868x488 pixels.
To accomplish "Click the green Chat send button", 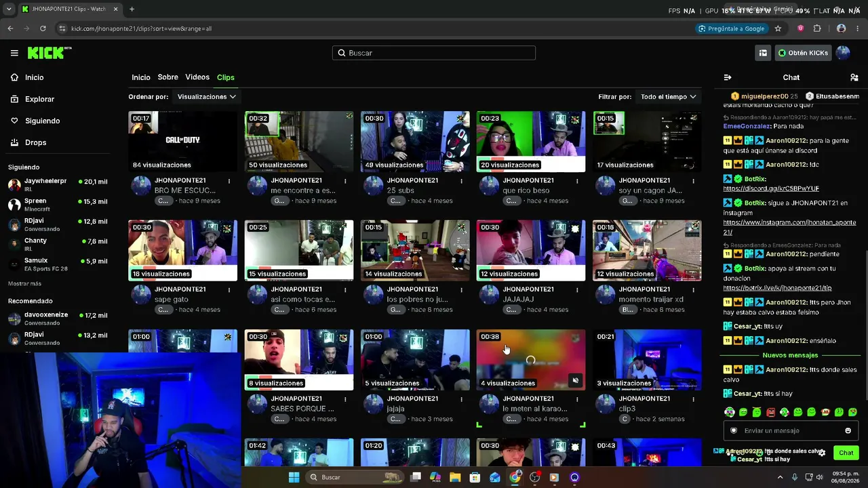I will [x=846, y=453].
